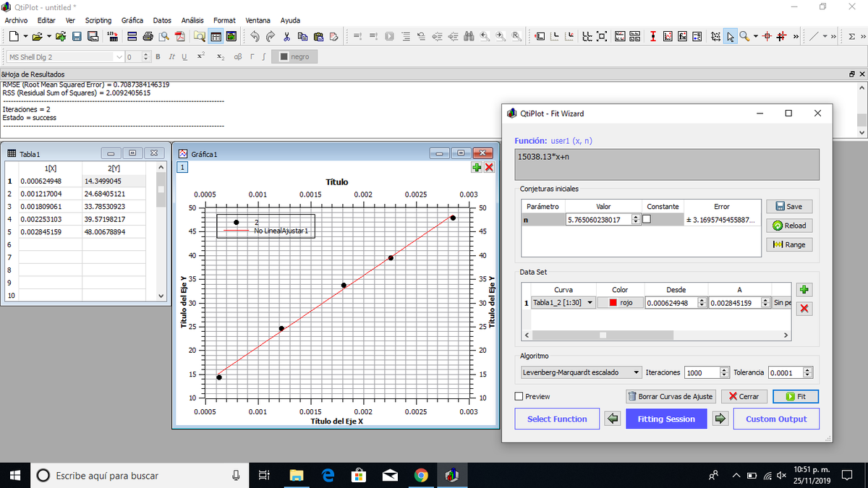Create a new project with the blank page icon

click(x=14, y=36)
